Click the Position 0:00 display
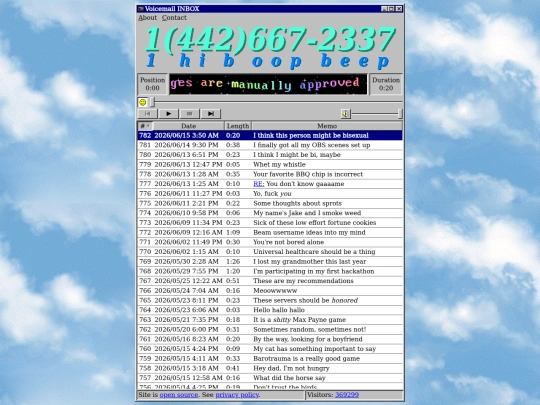This screenshot has height=405, width=540. [x=153, y=84]
